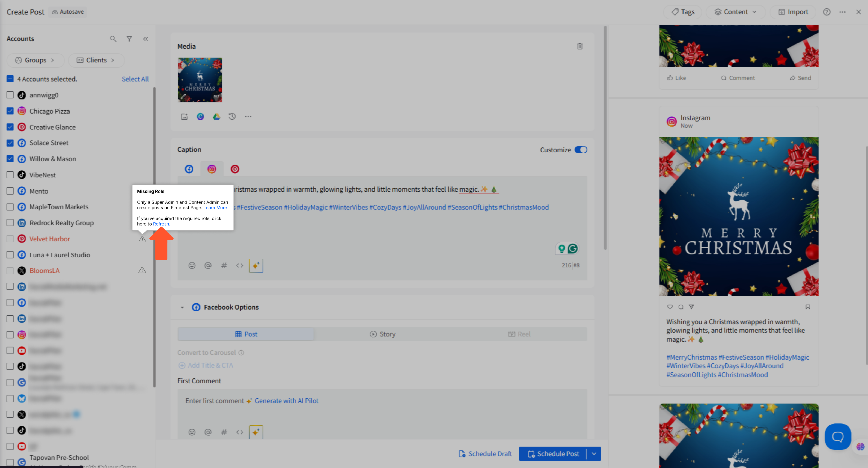Viewport: 868px width, 468px height.
Task: Open Canva design icon in Media
Action: click(201, 116)
